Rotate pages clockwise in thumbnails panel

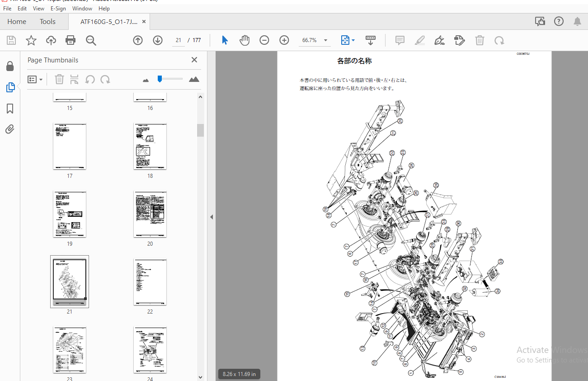105,79
